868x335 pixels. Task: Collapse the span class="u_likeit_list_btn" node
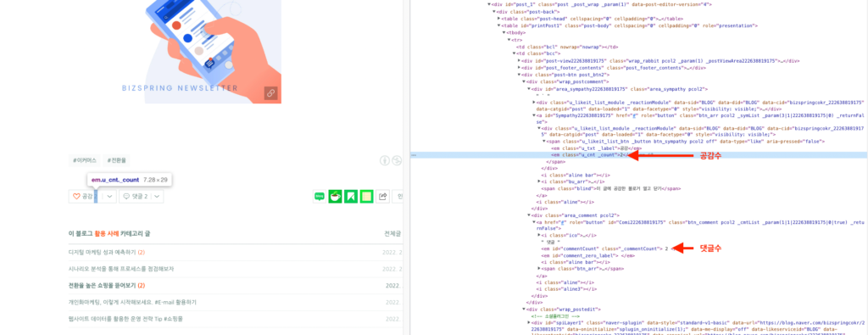[x=544, y=141]
